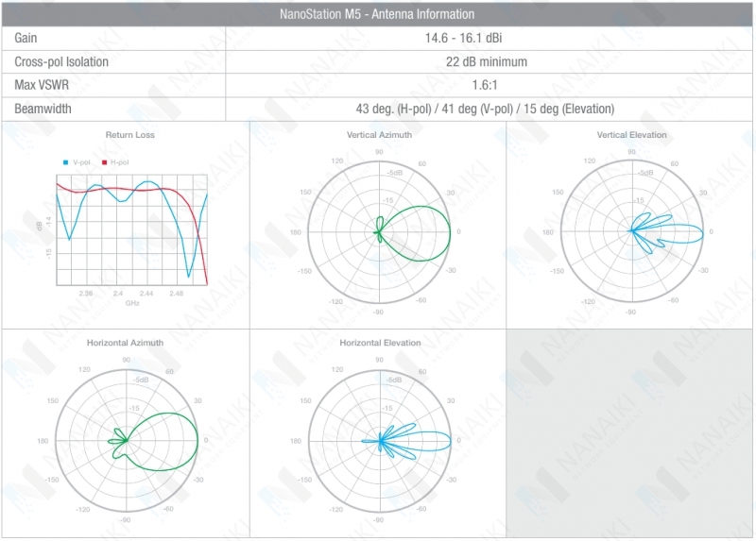The height and width of the screenshot is (541, 756).
Task: Select the 'Beamwidth' row label
Action: point(43,109)
